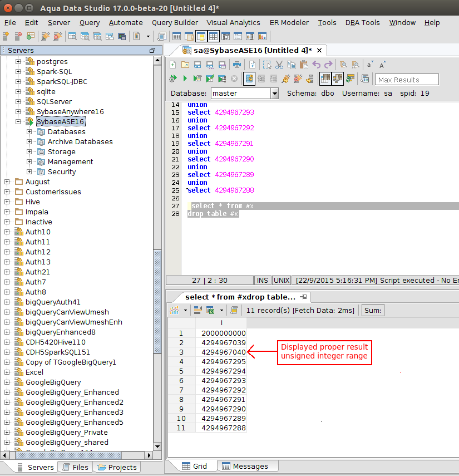Click the grayed Cancel execution icon
This screenshot has width=459, height=476.
click(234, 78)
